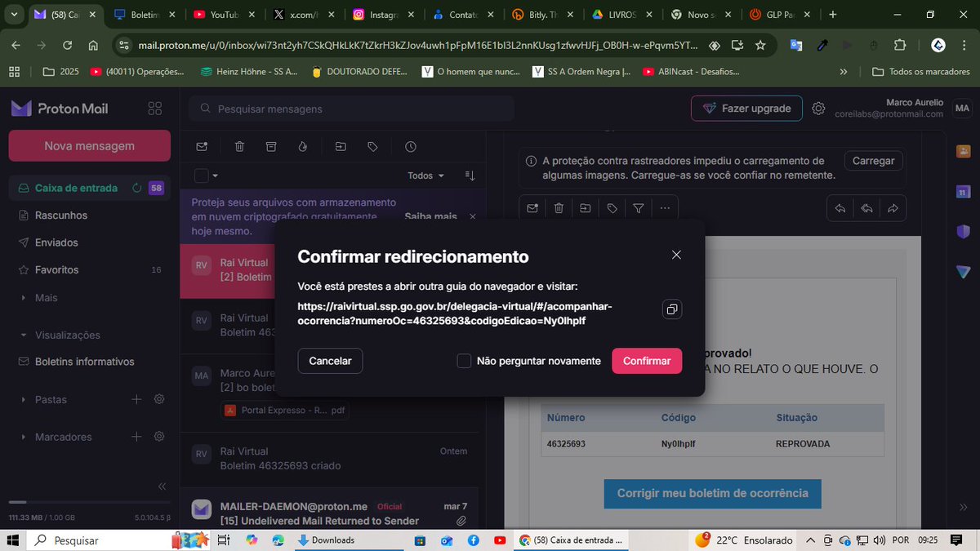
Task: Open the Proton Mail settings gear
Action: click(x=818, y=109)
